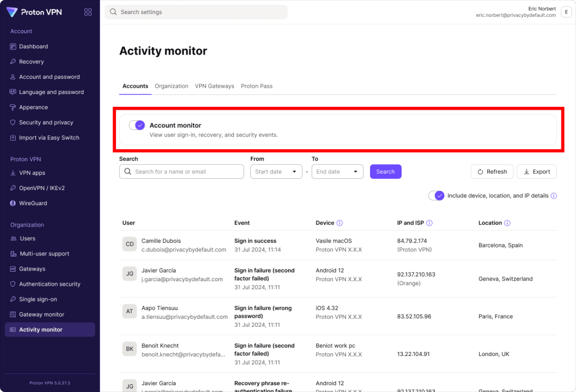
Task: Open the user menu with E avatar
Action: (x=566, y=12)
